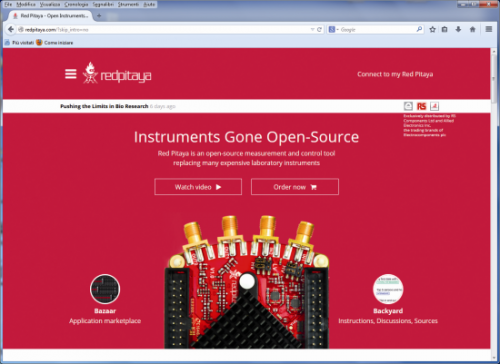
Task: Follow the Connect to my Red Pitaya link
Action: [x=395, y=74]
